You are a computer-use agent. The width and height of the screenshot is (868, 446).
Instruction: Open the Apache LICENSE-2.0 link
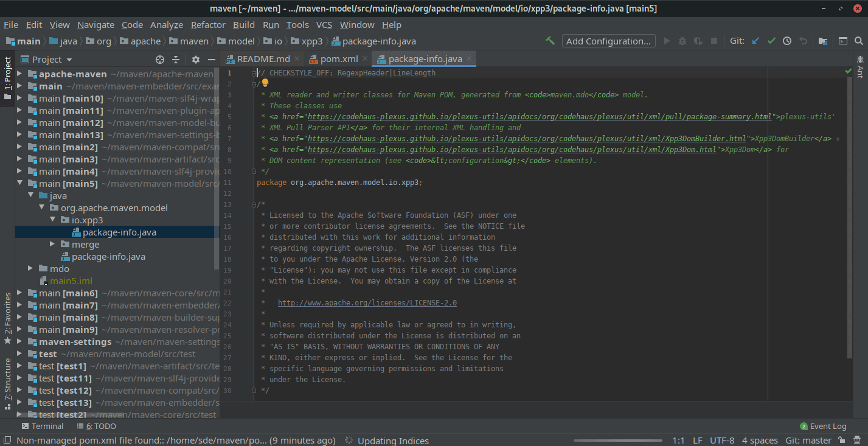pos(367,303)
